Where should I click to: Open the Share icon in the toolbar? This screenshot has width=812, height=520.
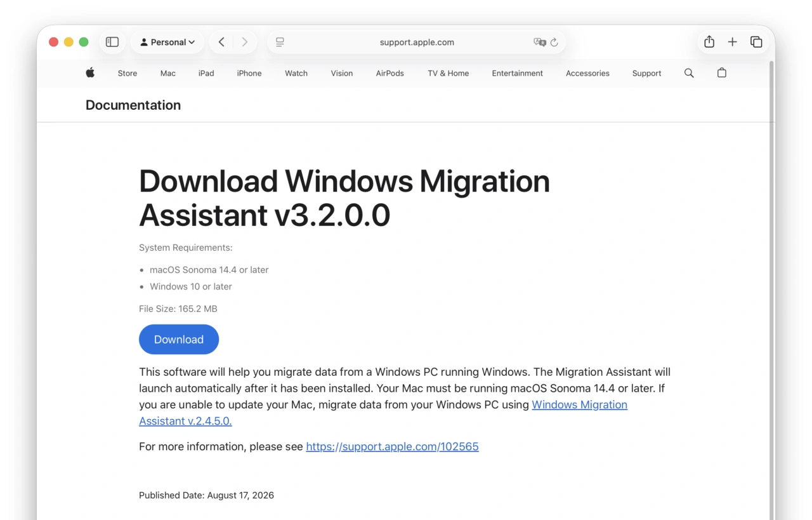tap(709, 42)
